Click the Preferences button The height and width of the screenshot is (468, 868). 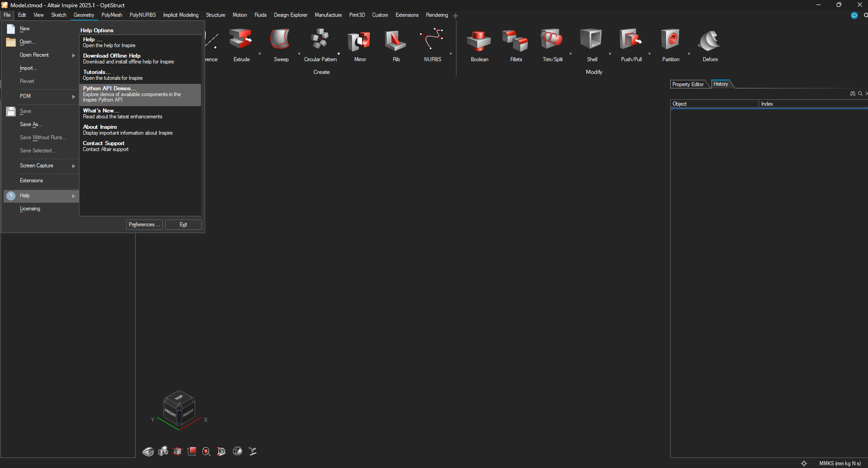[x=144, y=224]
